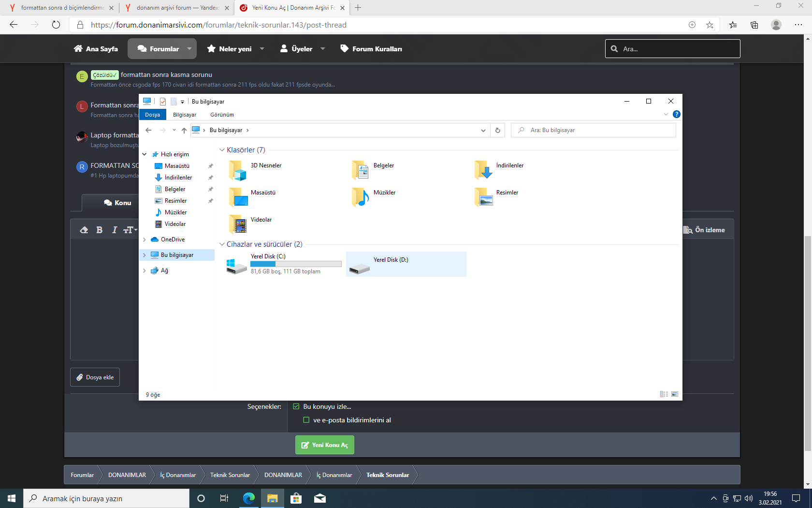
Task: Follow the DONANIMLAR breadcrumb link after Forumlar
Action: click(127, 475)
